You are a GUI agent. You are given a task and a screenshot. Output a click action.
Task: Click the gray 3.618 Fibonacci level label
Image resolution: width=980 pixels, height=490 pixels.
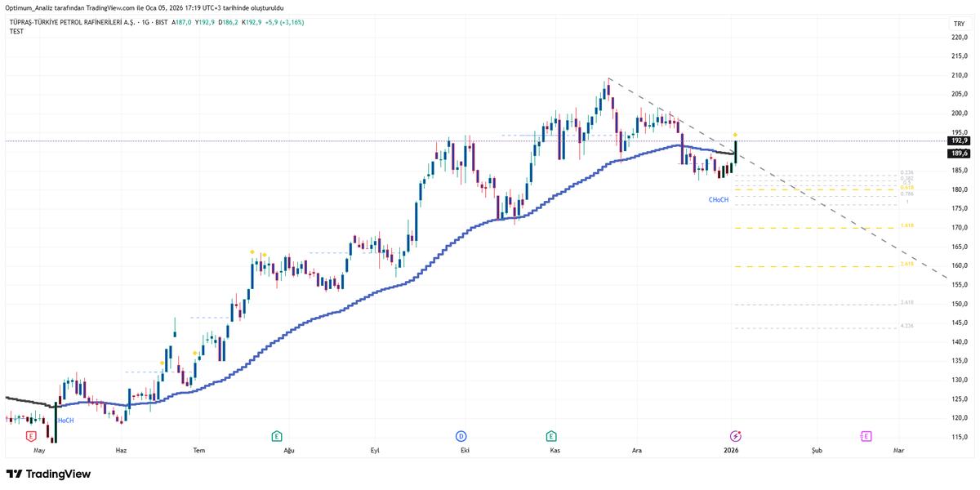(906, 302)
